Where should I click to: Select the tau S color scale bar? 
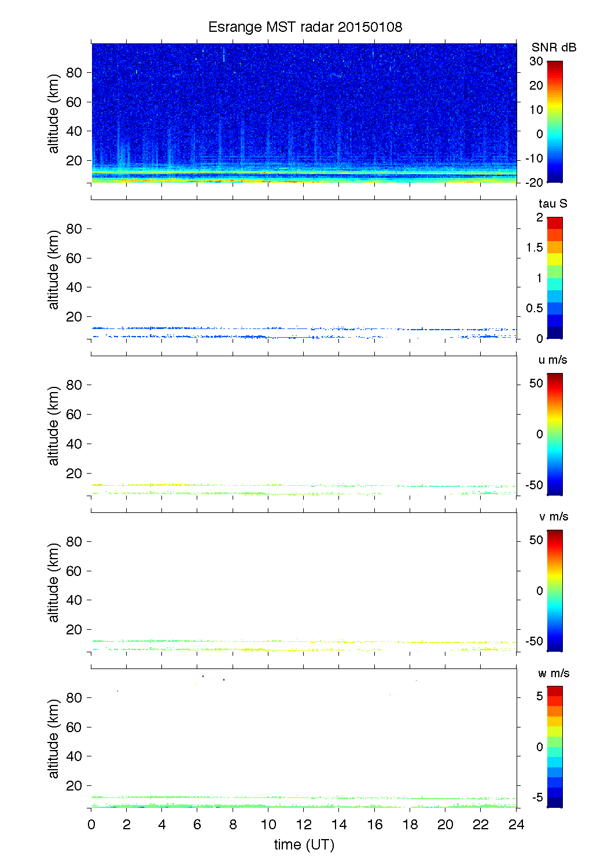click(x=554, y=278)
